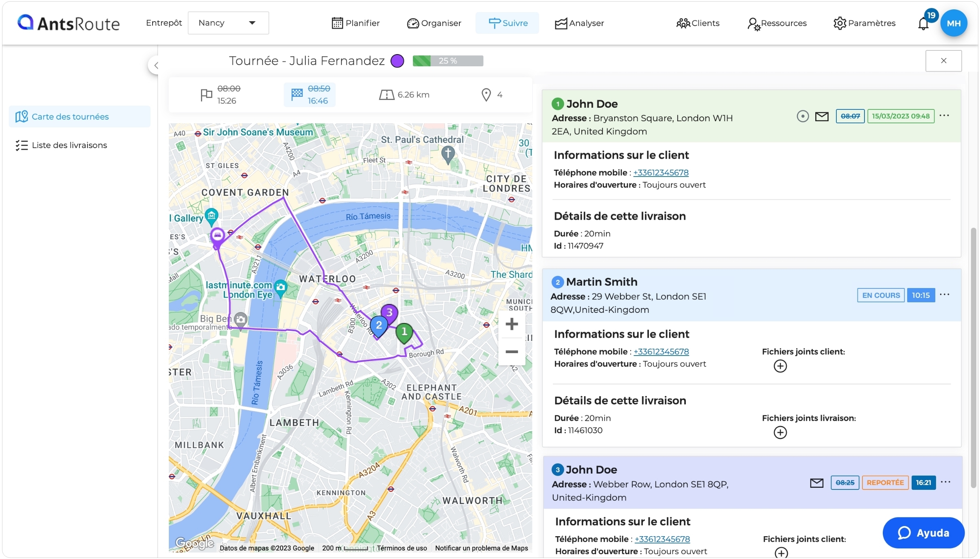Add client attachment for Martin Smith

click(780, 366)
